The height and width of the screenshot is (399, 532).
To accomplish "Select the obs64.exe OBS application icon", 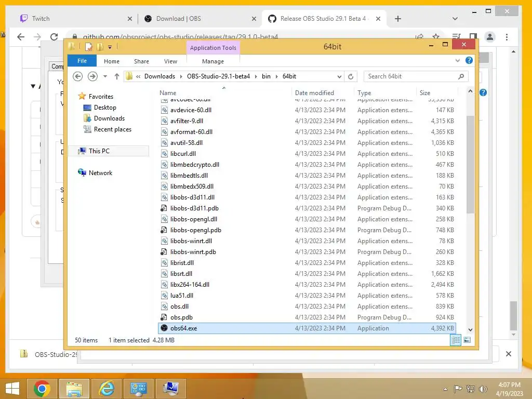I will click(x=164, y=328).
